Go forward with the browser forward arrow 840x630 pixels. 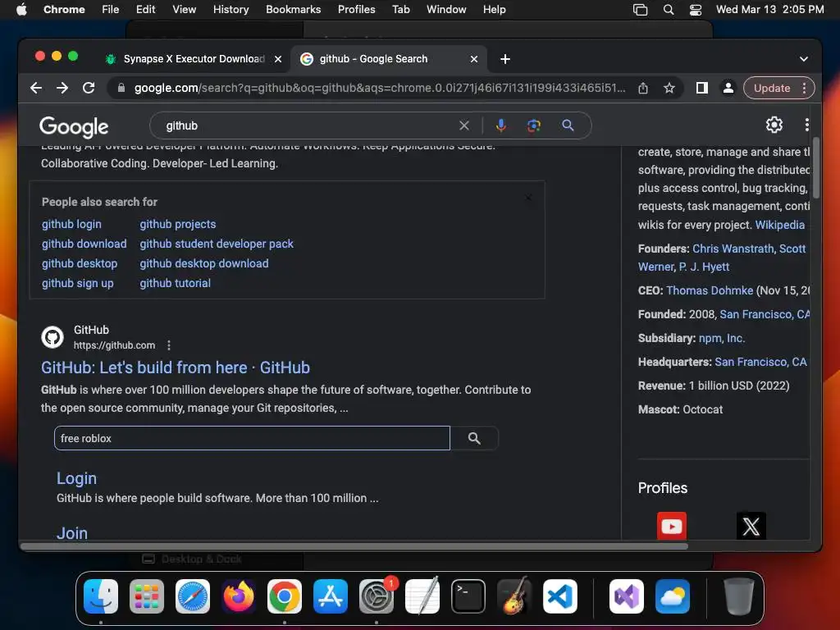(62, 88)
